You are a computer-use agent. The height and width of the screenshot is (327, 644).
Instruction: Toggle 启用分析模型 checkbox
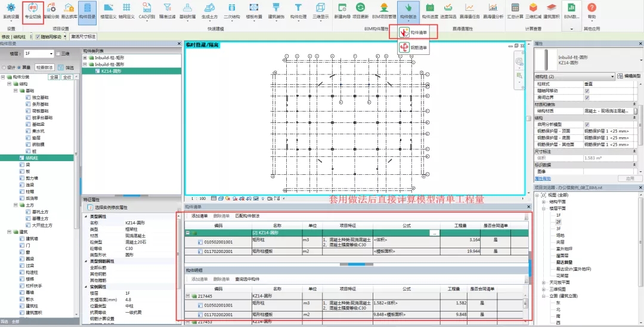pos(587,125)
